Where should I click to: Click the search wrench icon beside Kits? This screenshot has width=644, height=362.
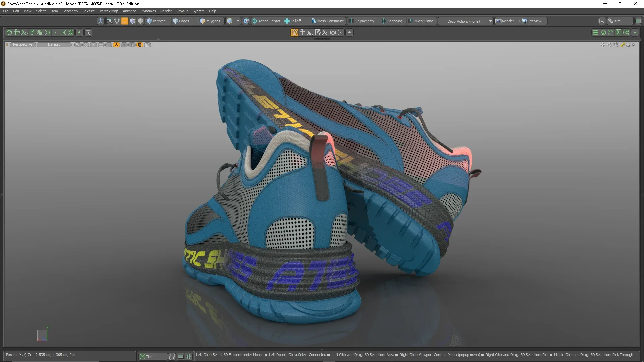pyautogui.click(x=602, y=21)
